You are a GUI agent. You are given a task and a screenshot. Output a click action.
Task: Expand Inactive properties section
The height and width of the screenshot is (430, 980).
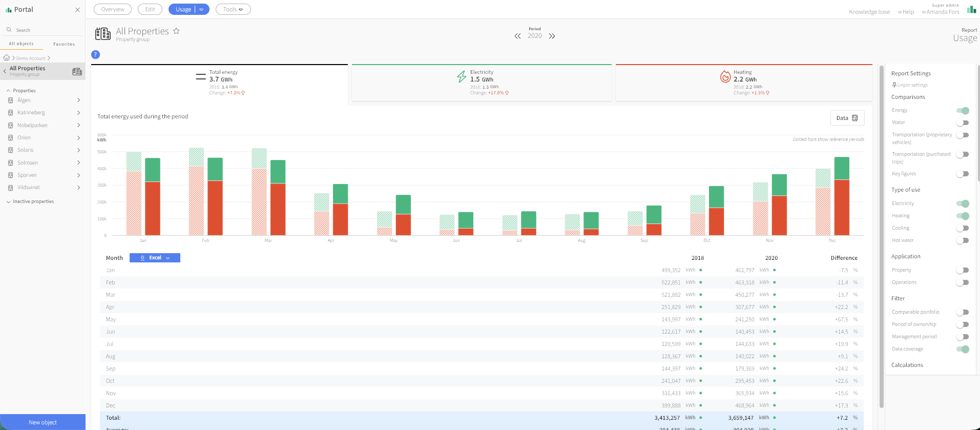click(x=31, y=201)
